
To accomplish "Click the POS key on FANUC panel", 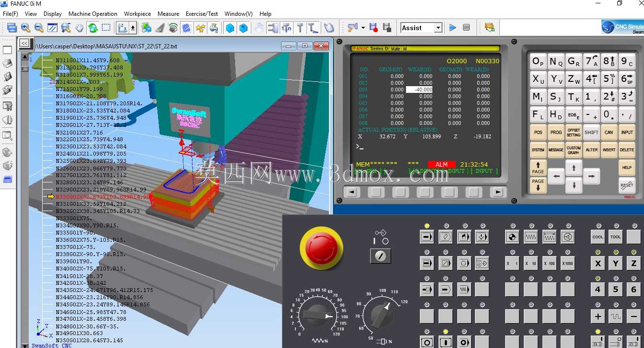I will [x=538, y=133].
